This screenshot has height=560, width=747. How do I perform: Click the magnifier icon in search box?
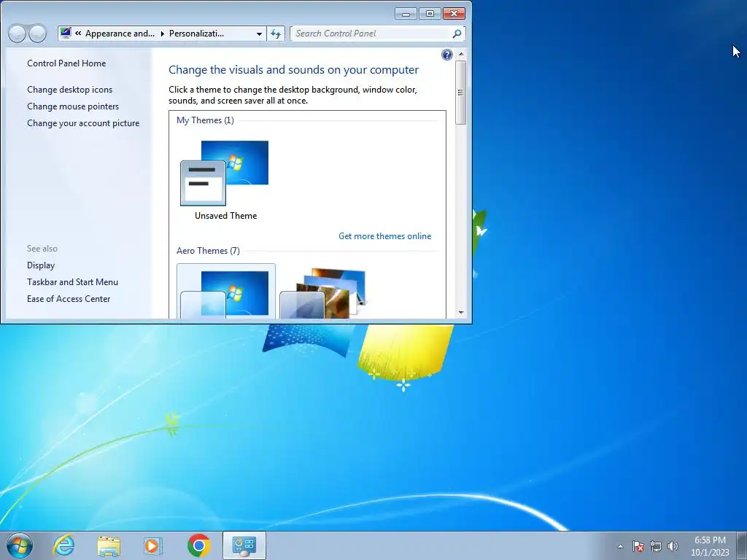coord(457,34)
